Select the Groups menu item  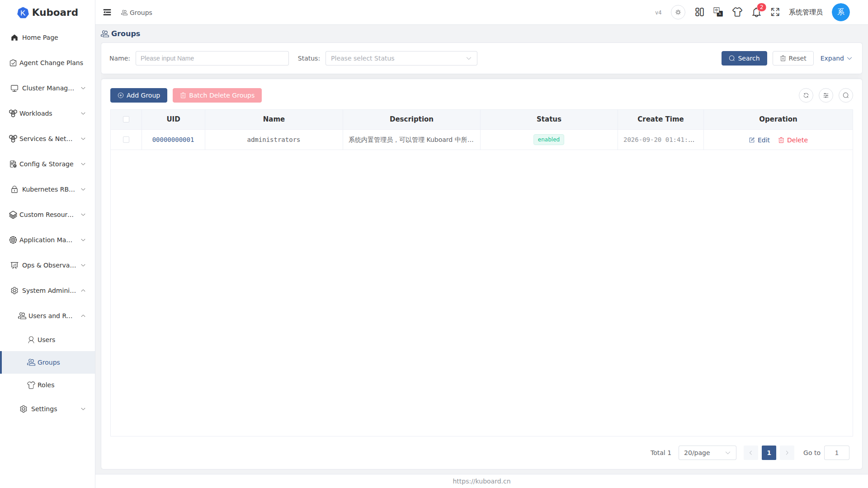(47, 362)
